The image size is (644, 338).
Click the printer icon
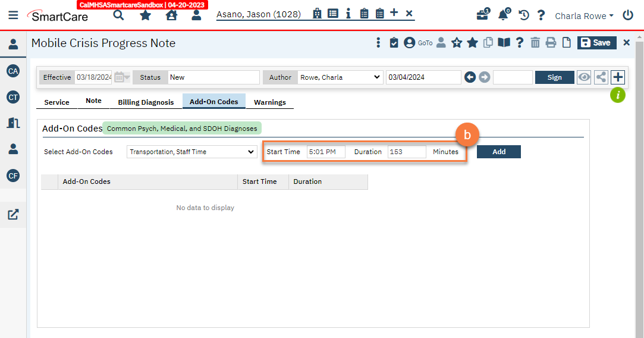pyautogui.click(x=551, y=42)
